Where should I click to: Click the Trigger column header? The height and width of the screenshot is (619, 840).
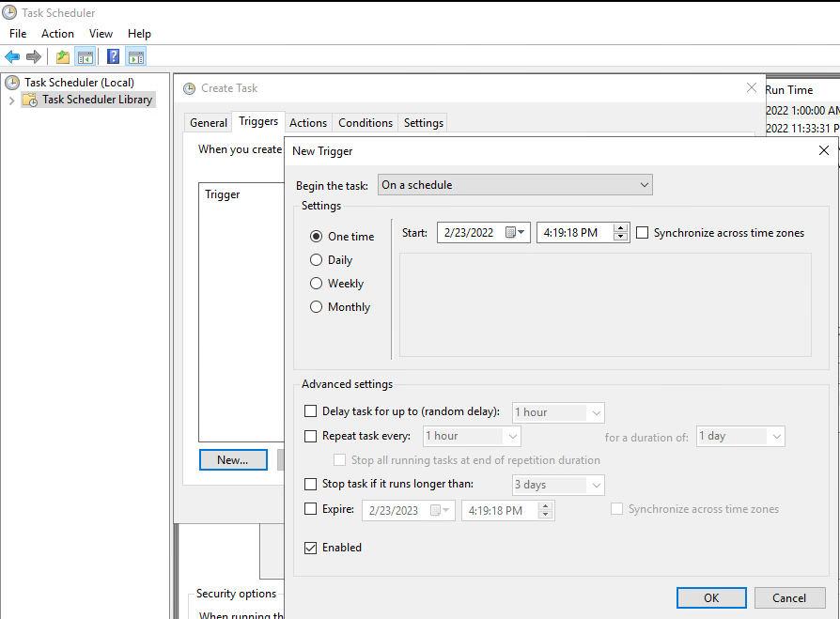pyautogui.click(x=223, y=194)
